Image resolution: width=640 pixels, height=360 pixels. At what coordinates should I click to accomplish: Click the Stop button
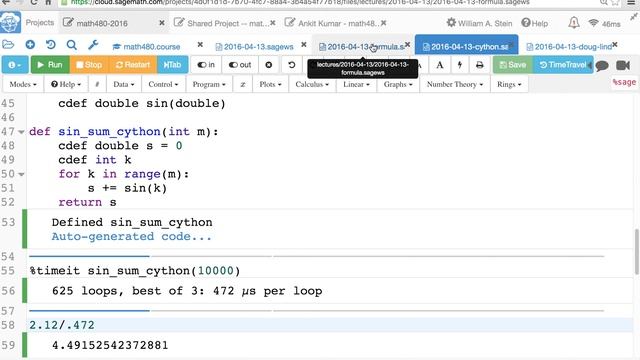pos(89,65)
